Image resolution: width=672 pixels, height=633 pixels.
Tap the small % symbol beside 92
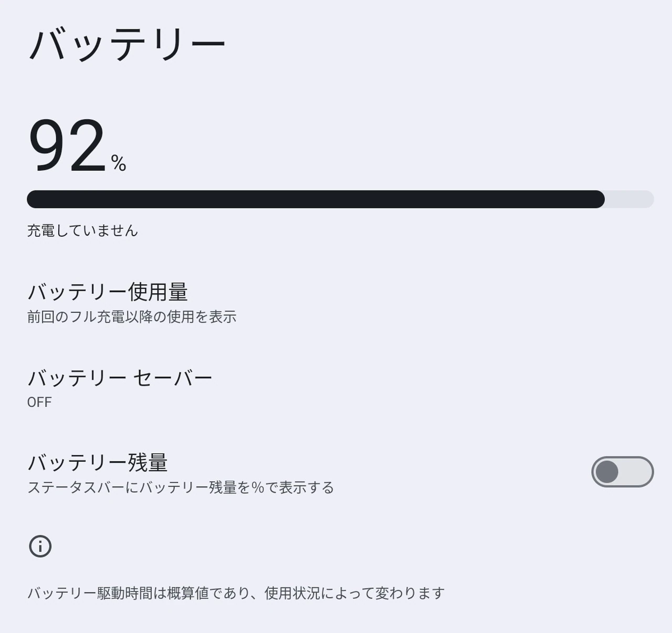pyautogui.click(x=119, y=163)
